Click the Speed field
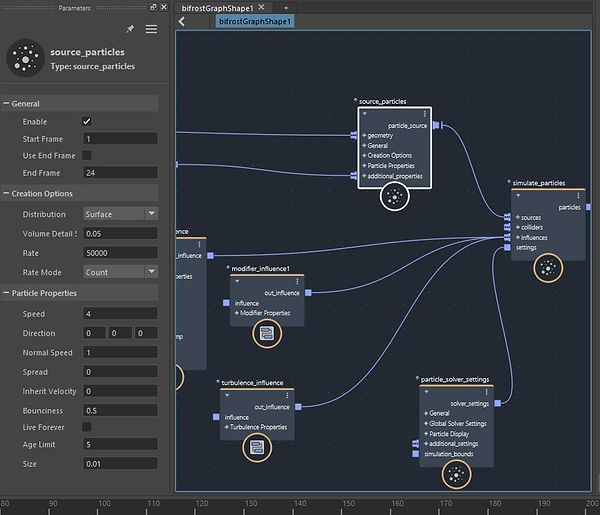Image resolution: width=600 pixels, height=515 pixels. (x=120, y=314)
